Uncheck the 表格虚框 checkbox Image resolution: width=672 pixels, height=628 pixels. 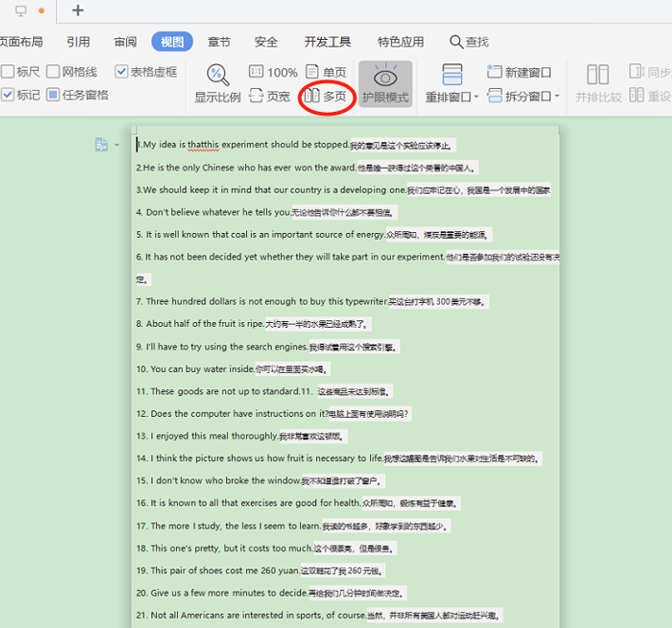pyautogui.click(x=121, y=71)
